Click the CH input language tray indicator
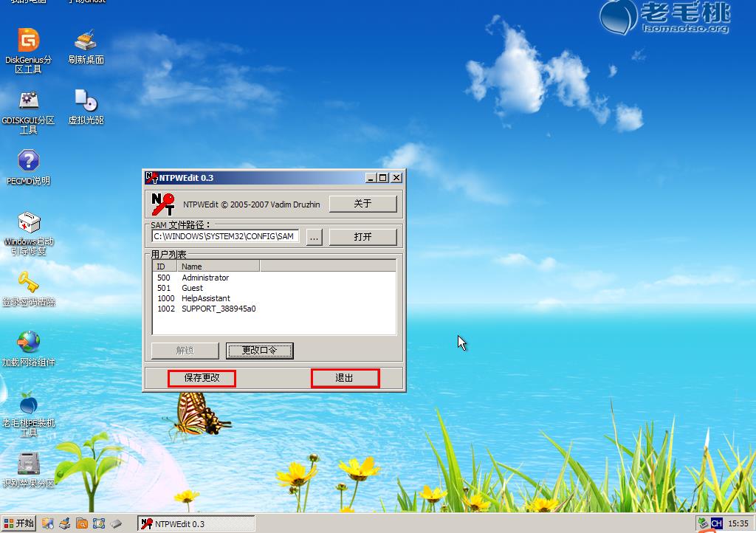 (x=715, y=523)
